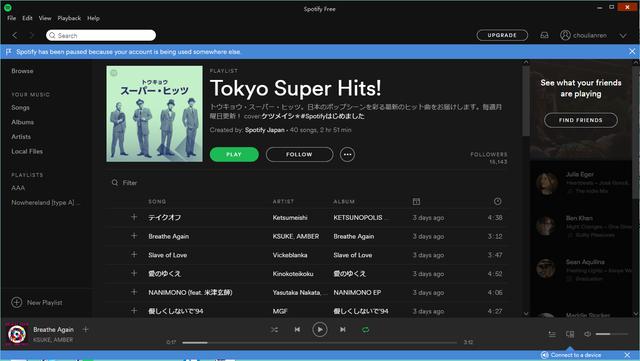Viewport: 640px width, 361px height.
Task: Save now-playing Breathe Again with plus icon
Action: point(85,329)
